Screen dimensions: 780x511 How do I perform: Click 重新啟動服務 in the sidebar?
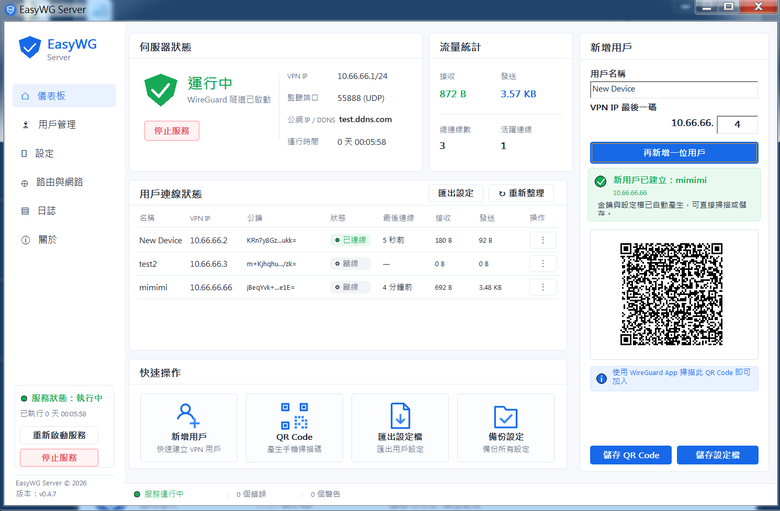pos(59,435)
